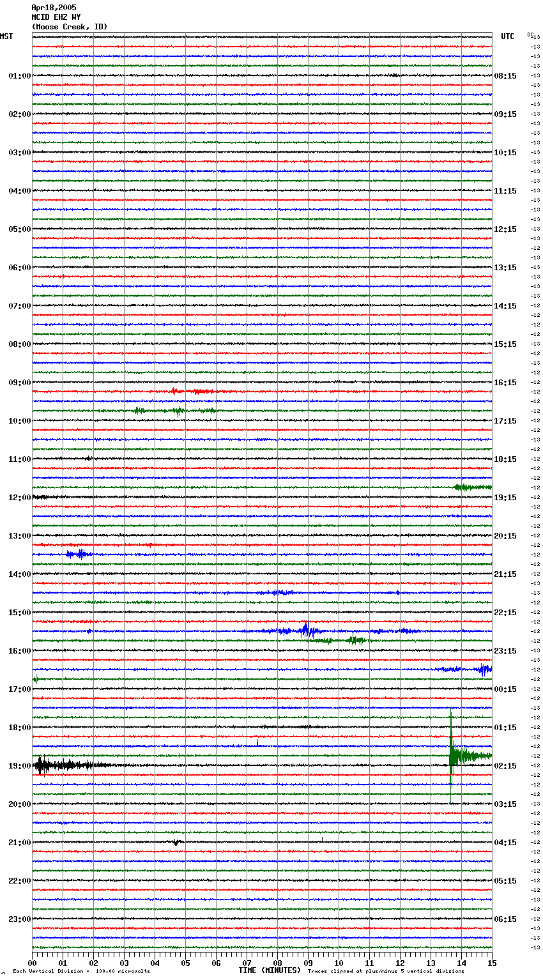Click the 22:15 UTC time label

[505, 613]
